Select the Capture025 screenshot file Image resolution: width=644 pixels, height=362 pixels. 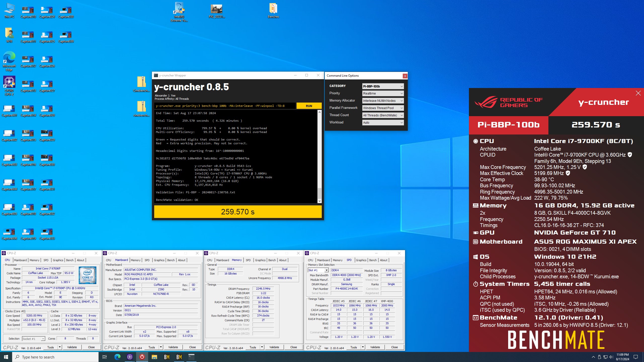pyautogui.click(x=47, y=37)
